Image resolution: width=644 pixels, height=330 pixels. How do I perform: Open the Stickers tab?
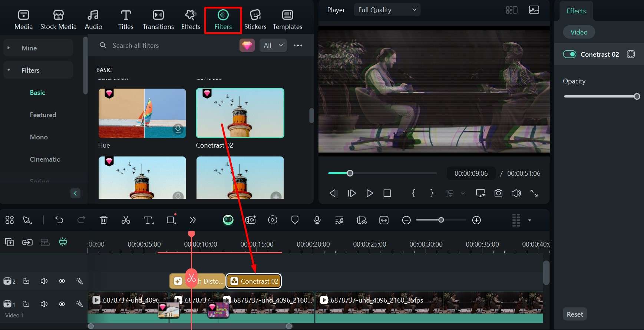point(255,20)
